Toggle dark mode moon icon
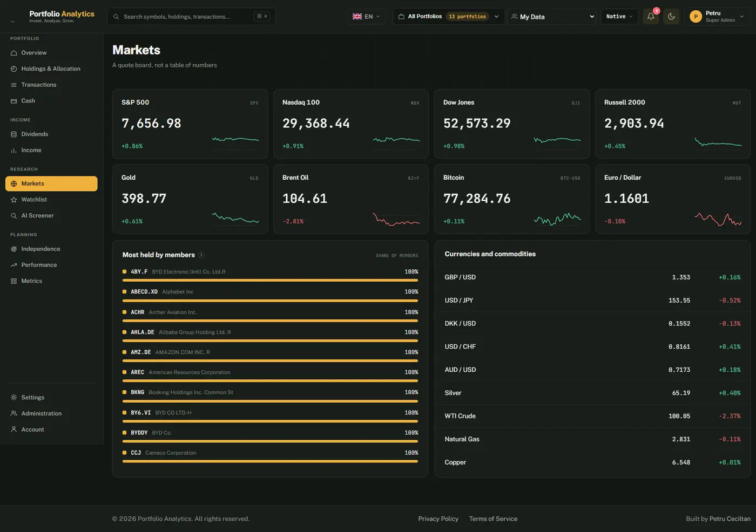Image resolution: width=756 pixels, height=532 pixels. [x=671, y=16]
